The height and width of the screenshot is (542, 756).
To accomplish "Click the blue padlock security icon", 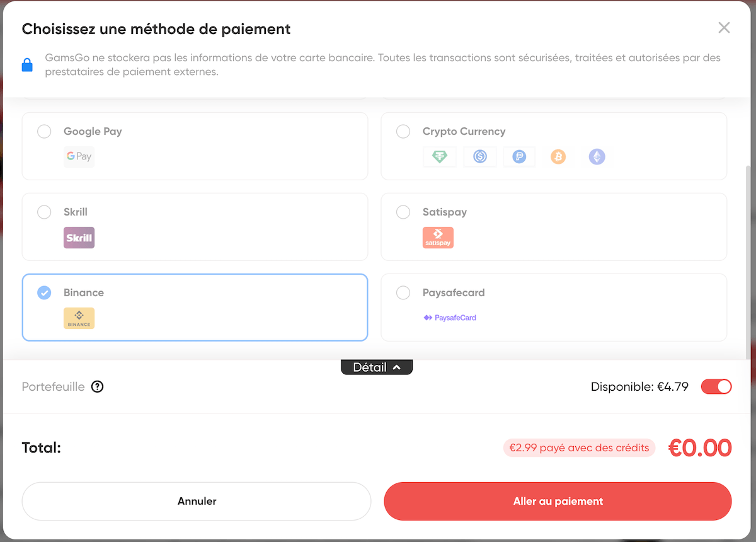I will click(x=27, y=64).
